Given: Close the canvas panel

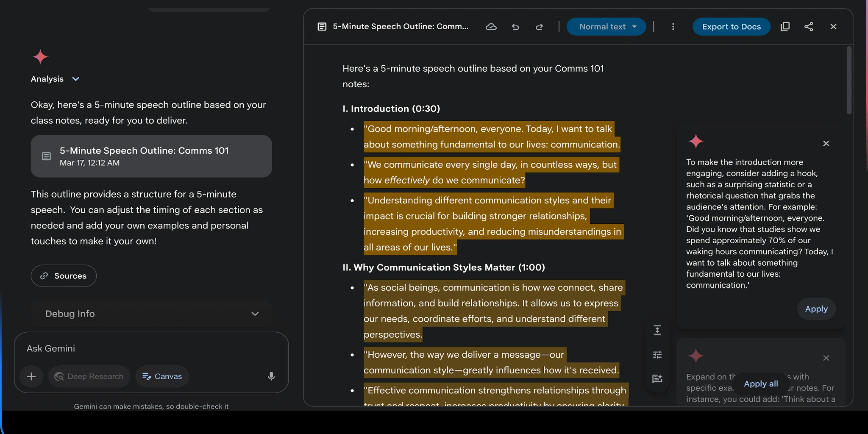Looking at the screenshot, I should pyautogui.click(x=833, y=27).
